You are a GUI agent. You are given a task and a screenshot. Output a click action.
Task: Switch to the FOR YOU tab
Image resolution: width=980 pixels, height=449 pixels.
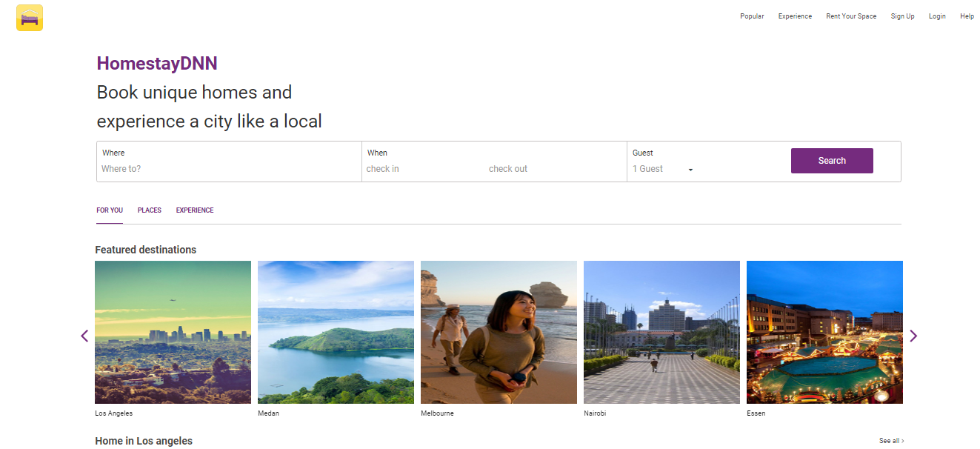110,210
